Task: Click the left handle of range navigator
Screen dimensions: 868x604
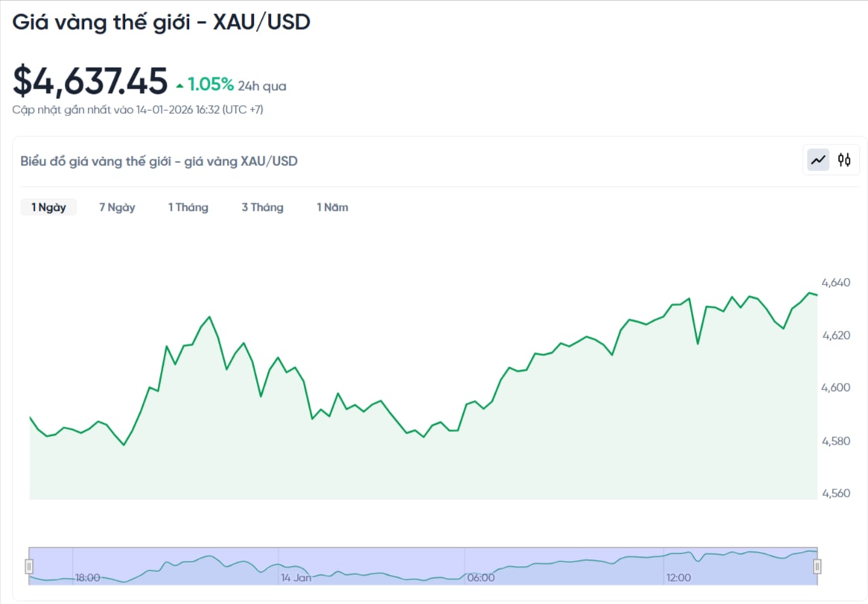Action: click(29, 567)
